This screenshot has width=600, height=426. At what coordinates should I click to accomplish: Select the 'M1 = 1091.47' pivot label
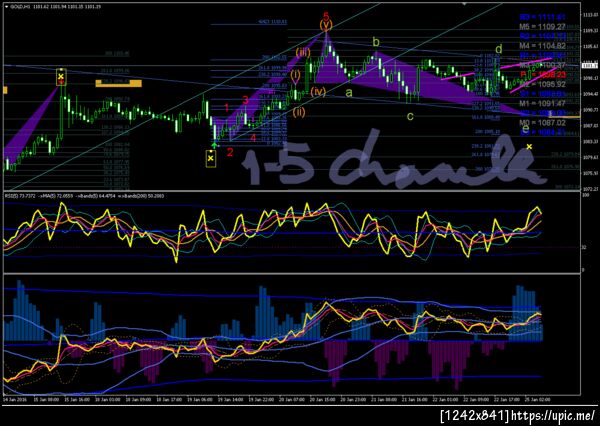pyautogui.click(x=542, y=103)
